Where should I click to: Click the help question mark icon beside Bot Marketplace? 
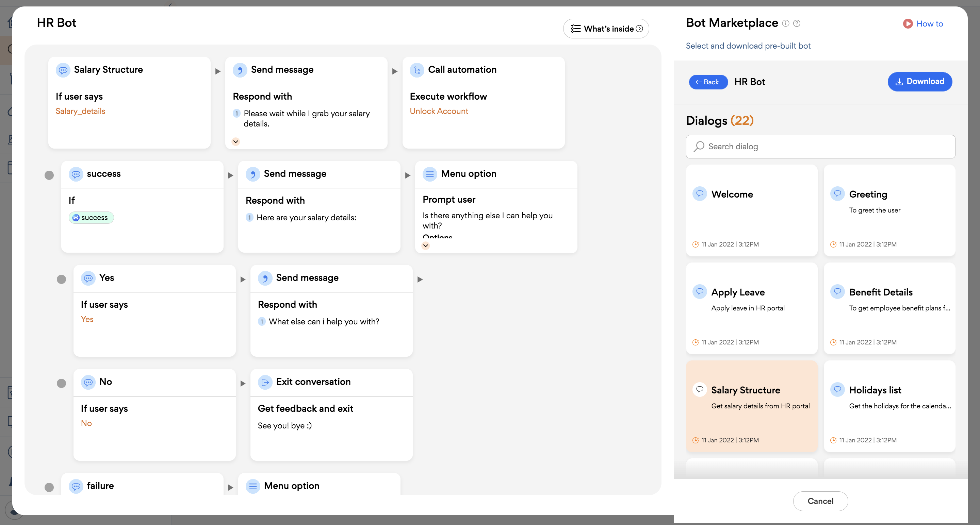(x=797, y=23)
